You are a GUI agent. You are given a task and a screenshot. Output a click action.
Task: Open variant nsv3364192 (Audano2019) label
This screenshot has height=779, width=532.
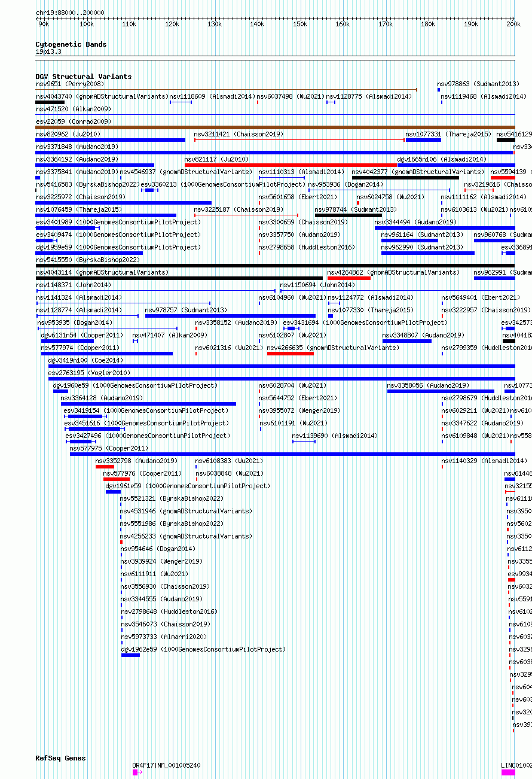(x=77, y=160)
